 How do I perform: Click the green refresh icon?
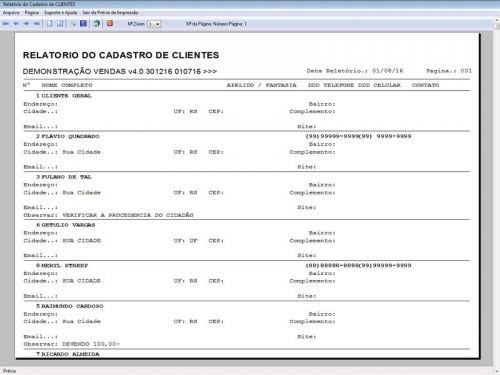point(97,23)
